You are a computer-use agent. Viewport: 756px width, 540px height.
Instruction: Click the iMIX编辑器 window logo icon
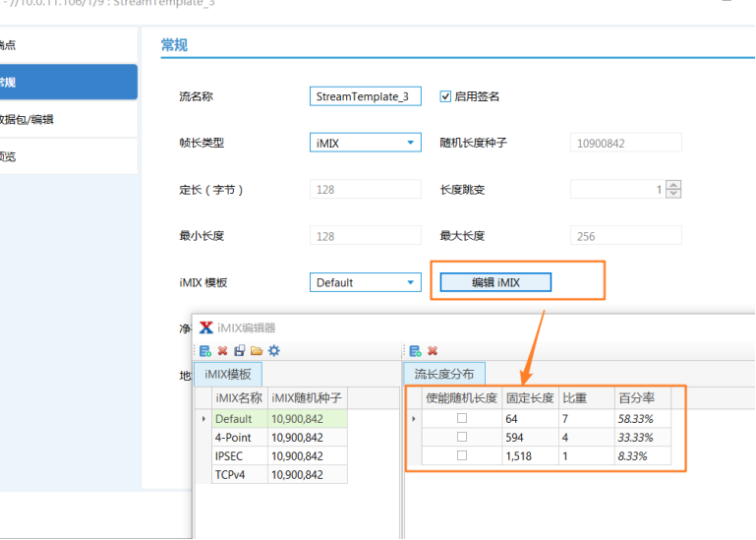[205, 328]
